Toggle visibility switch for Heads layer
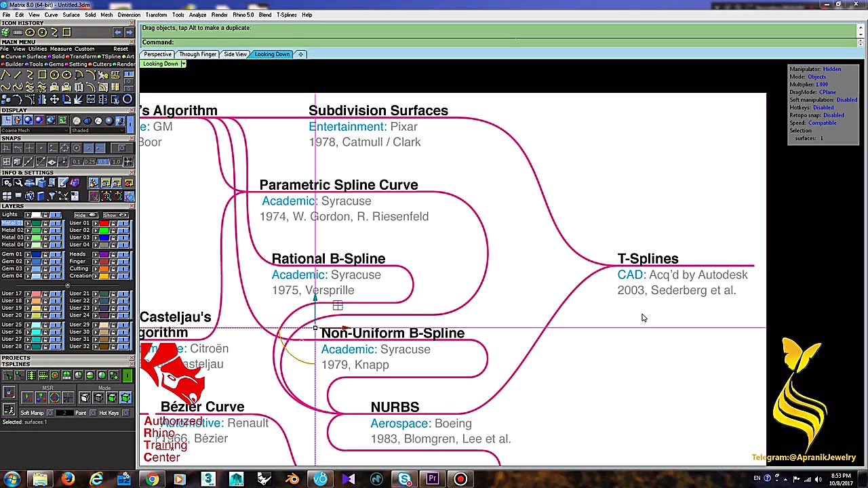Screen dimensions: 868x488 click(x=123, y=254)
